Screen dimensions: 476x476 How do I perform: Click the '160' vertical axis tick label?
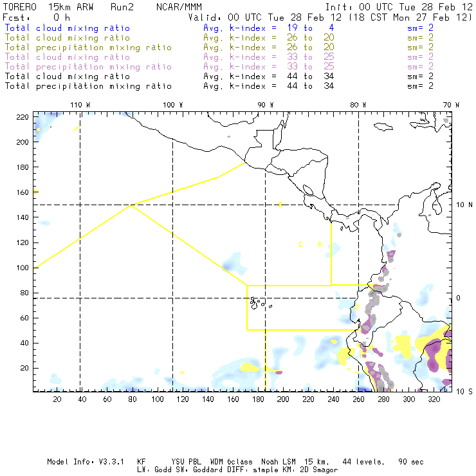coord(23,192)
